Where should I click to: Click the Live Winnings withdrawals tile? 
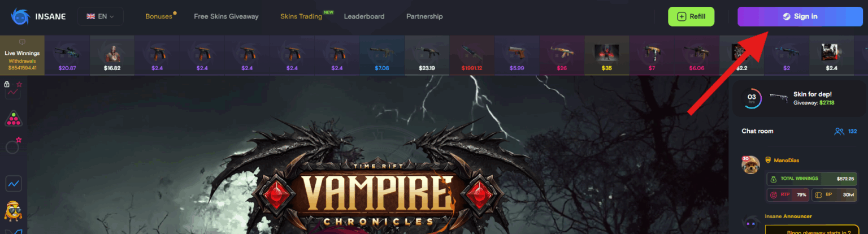22,55
